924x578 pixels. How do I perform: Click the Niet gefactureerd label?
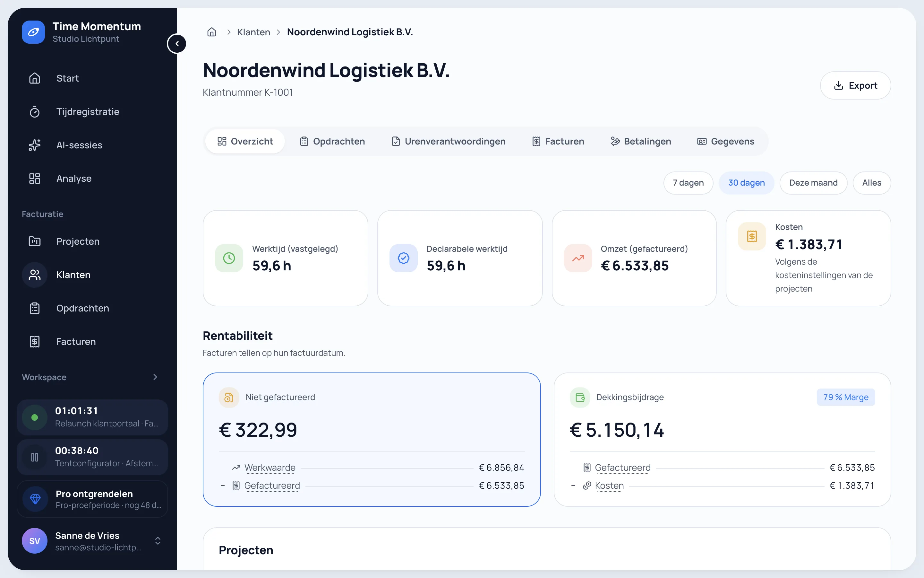[x=280, y=398]
